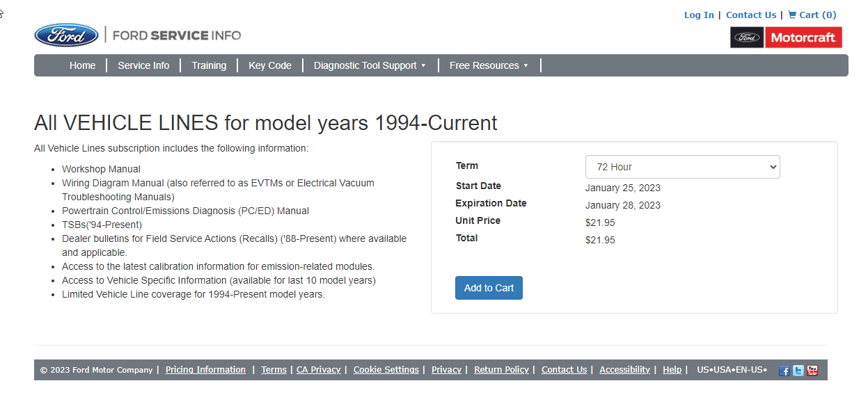The height and width of the screenshot is (413, 868).
Task: Open the Facebook social icon
Action: point(784,371)
